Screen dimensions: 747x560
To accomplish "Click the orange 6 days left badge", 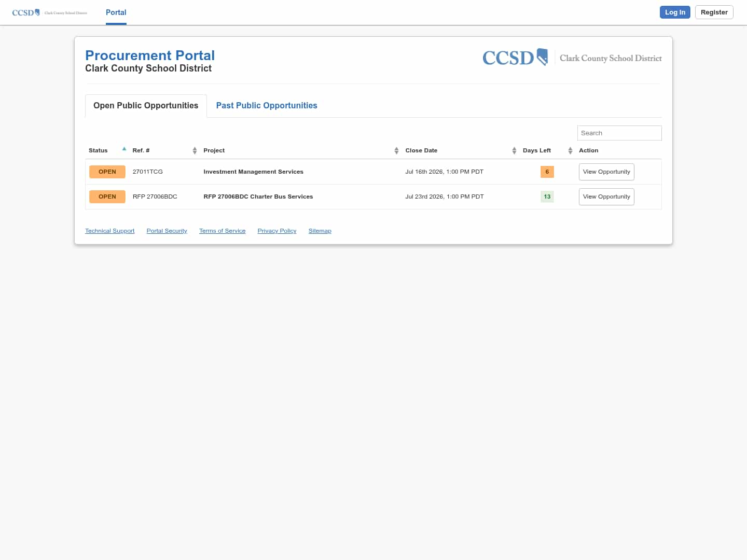I will (x=547, y=172).
